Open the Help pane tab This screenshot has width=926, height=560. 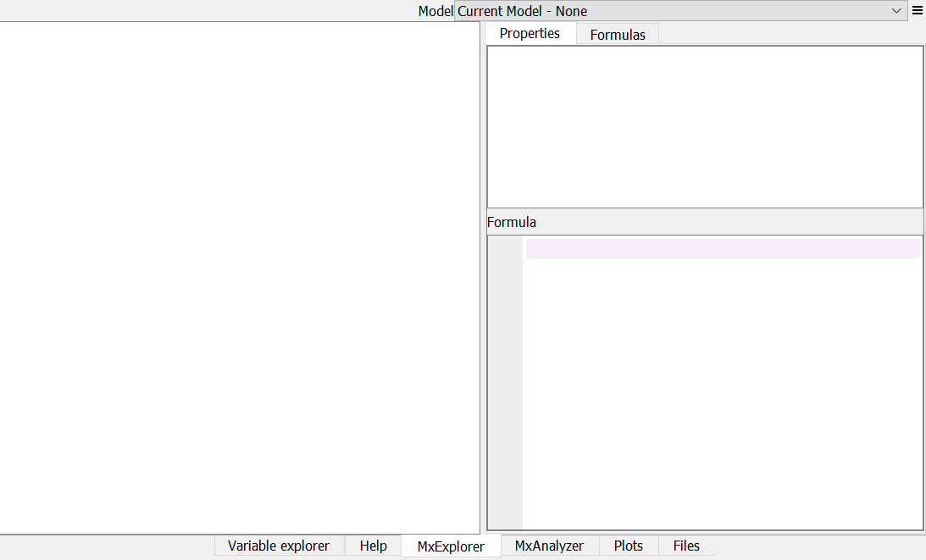pyautogui.click(x=373, y=546)
